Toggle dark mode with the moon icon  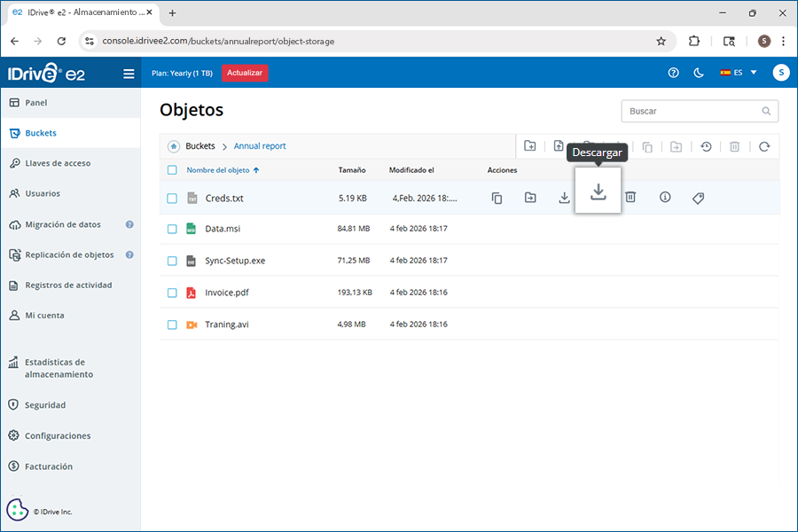699,73
